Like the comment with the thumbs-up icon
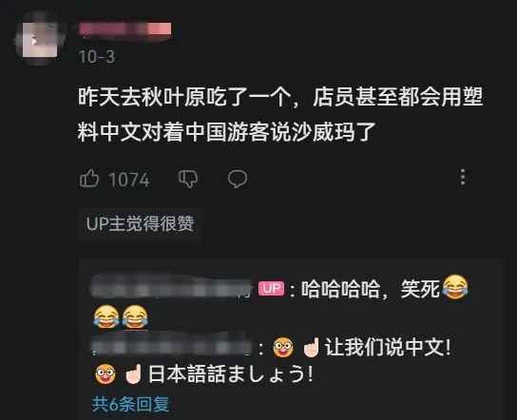This screenshot has height=420, width=517. coord(89,179)
